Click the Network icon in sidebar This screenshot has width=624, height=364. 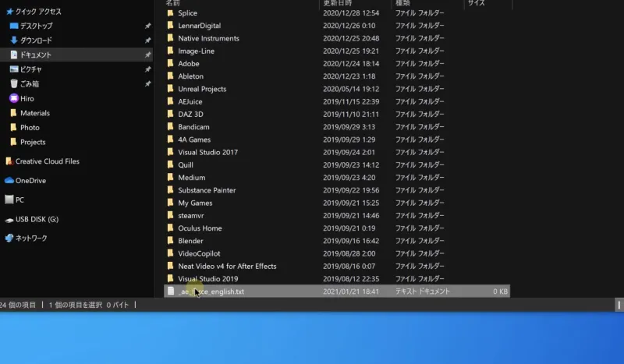9,238
